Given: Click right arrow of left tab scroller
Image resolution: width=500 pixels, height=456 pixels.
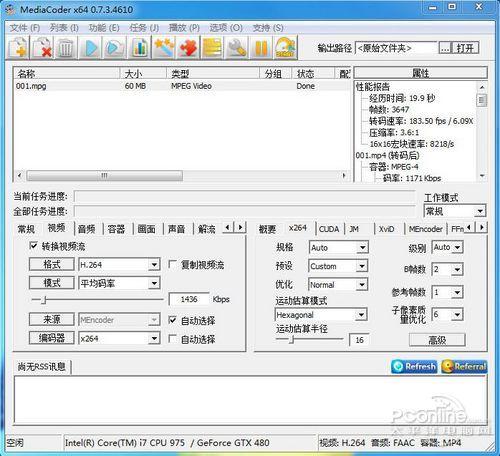Looking at the screenshot, I should point(240,227).
